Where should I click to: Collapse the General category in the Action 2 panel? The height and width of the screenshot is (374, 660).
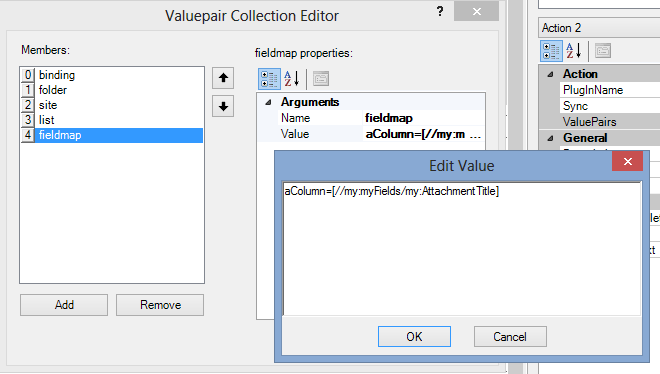[550, 138]
